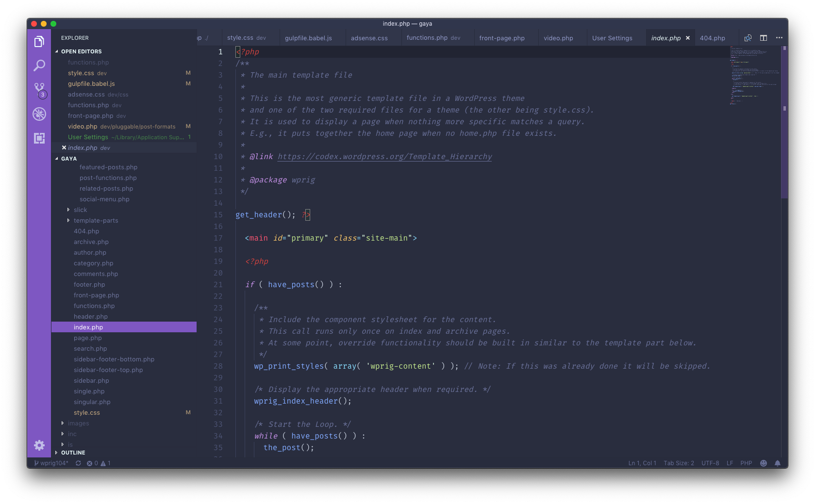Open the Template_Hierarchy codex link in the code
Screen dimensions: 815x504
pyautogui.click(x=384, y=156)
